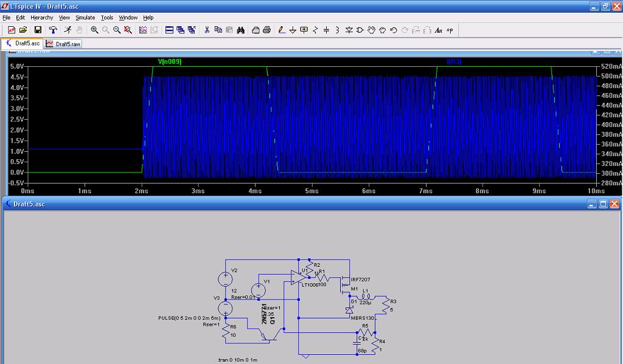
Task: Maximize the Draft5.asc schematic sub-window
Action: [x=603, y=204]
